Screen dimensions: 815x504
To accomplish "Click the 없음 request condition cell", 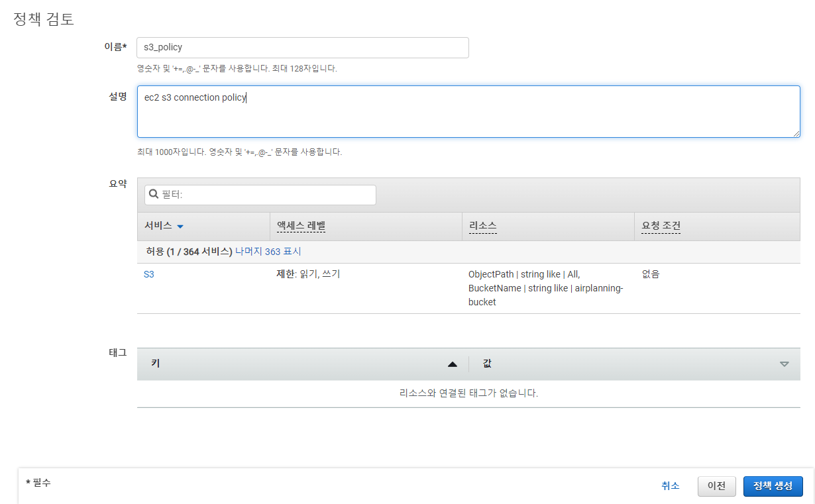I will point(651,274).
